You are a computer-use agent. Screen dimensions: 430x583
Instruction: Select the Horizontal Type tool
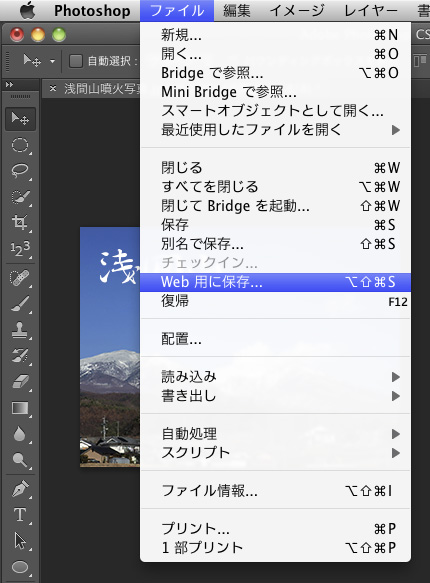[20, 515]
